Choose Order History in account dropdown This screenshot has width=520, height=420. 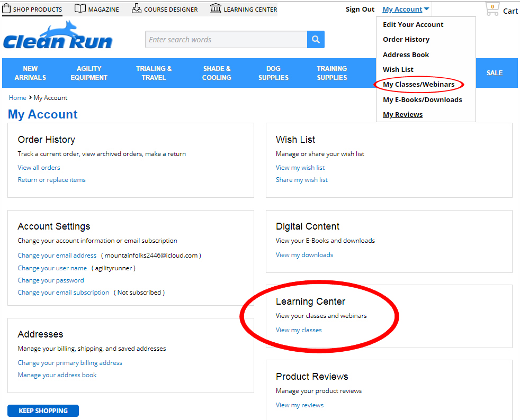coord(406,40)
